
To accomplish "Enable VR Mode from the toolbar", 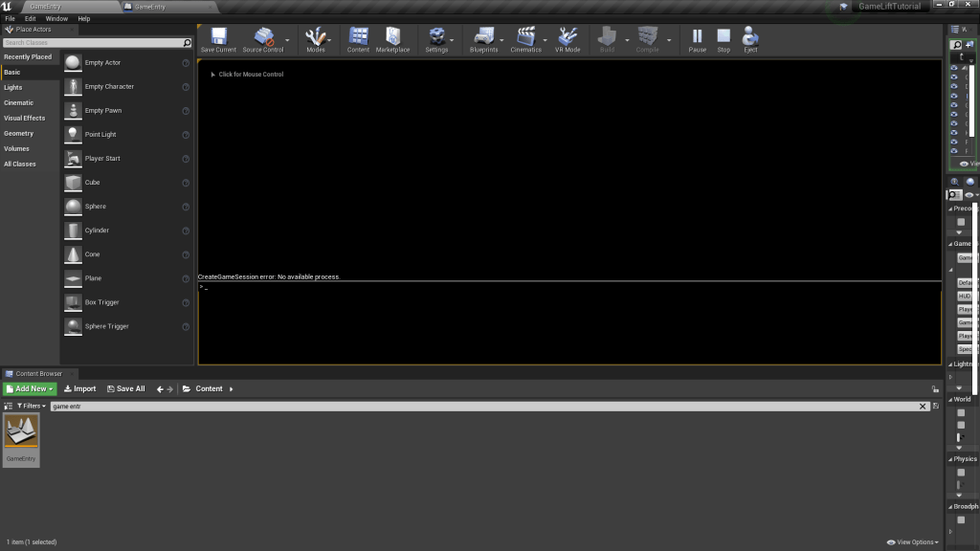I will click(x=568, y=39).
